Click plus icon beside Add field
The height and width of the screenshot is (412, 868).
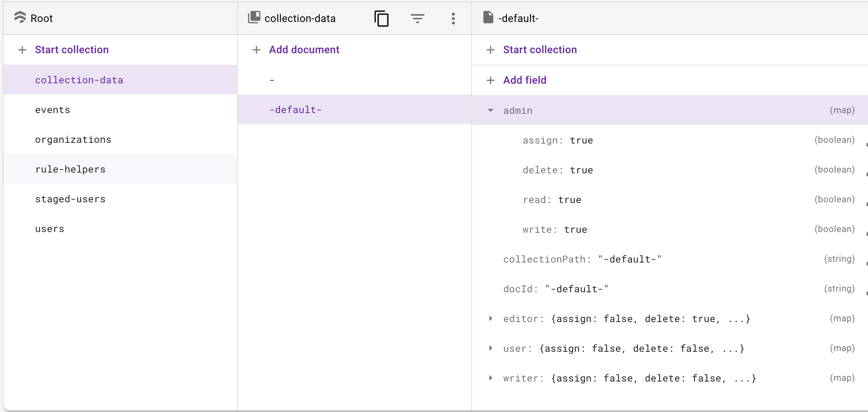(491, 80)
